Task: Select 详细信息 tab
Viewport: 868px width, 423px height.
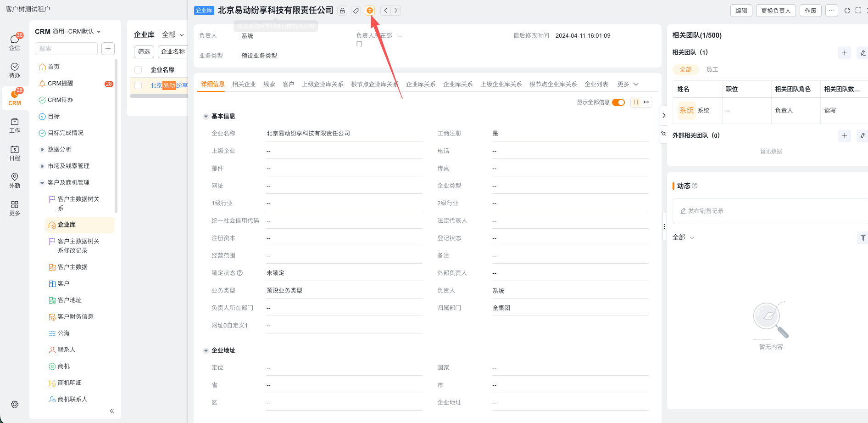Action: (213, 84)
